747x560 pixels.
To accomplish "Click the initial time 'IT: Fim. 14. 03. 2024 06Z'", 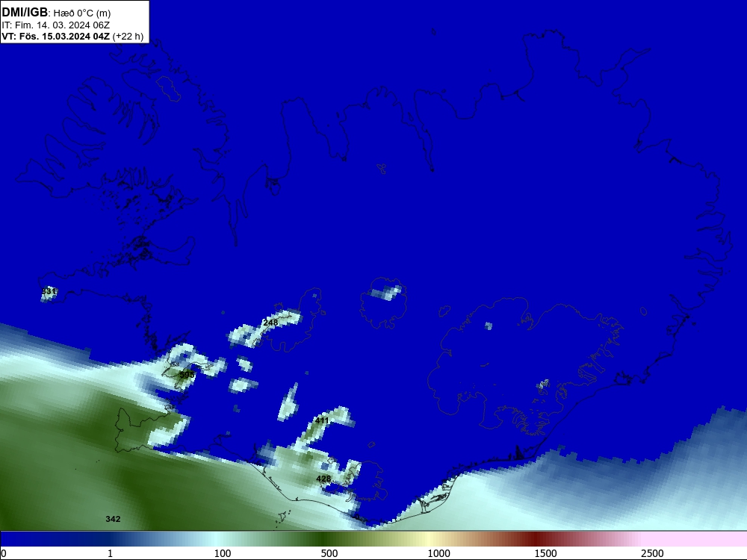I will point(56,25).
